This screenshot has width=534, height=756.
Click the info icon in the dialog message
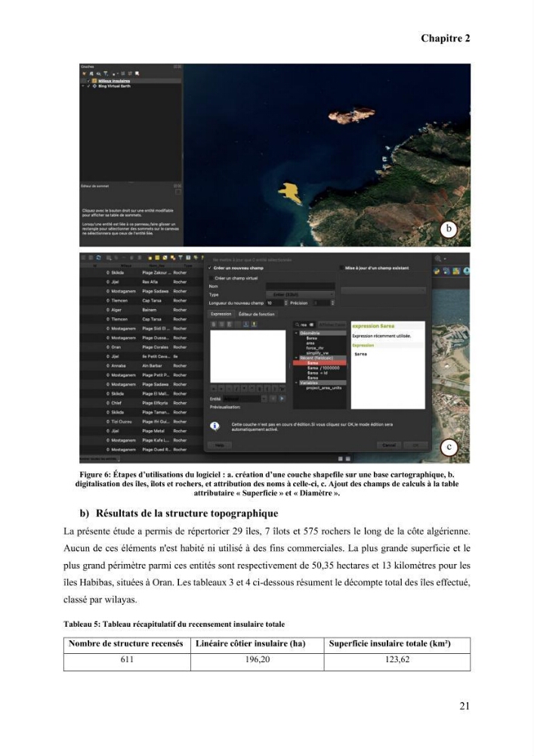[215, 426]
